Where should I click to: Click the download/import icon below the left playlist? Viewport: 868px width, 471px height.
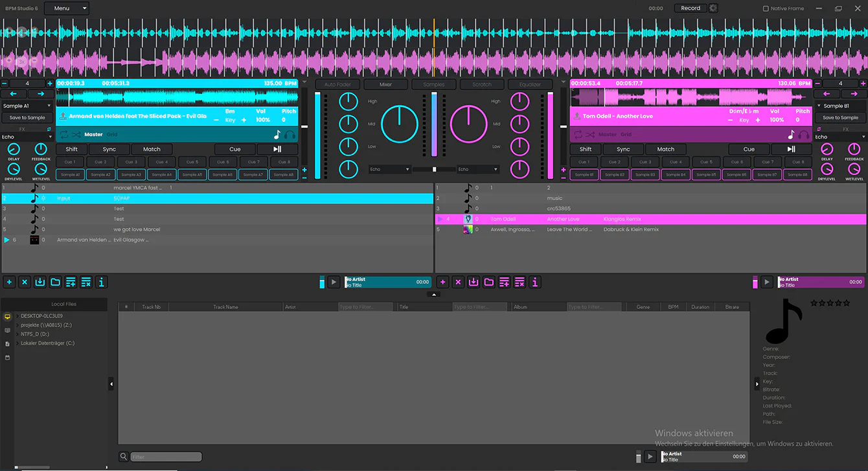[x=40, y=282]
